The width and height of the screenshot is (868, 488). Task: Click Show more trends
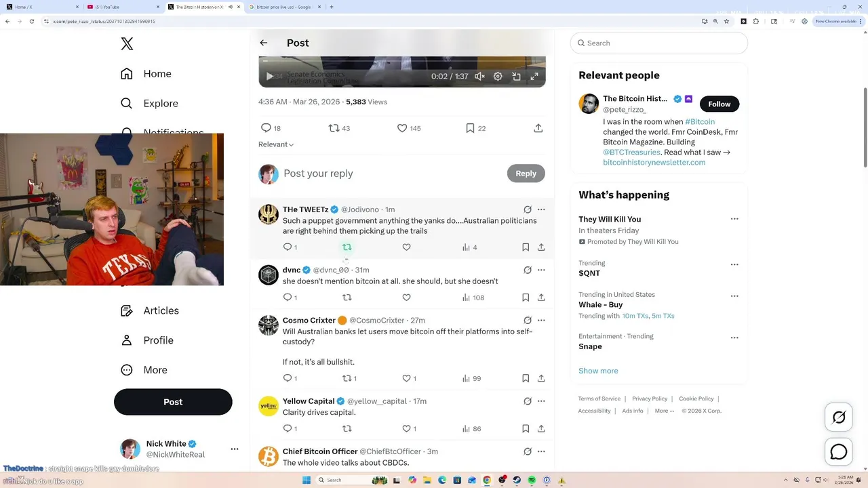click(x=598, y=371)
